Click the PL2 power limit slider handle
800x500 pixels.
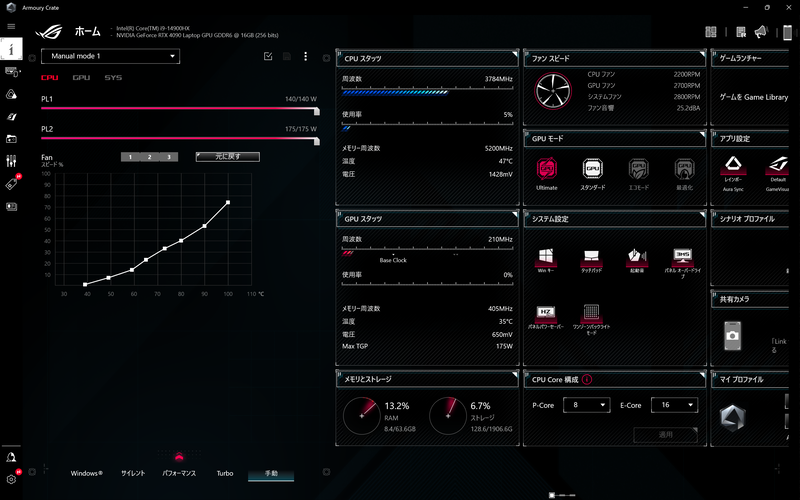(317, 141)
